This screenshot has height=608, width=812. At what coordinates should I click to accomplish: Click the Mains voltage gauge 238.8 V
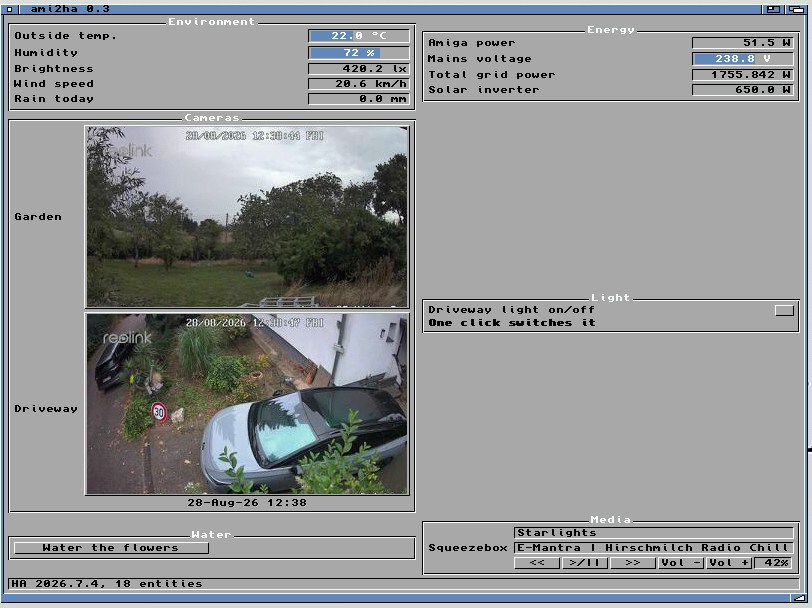tap(743, 59)
